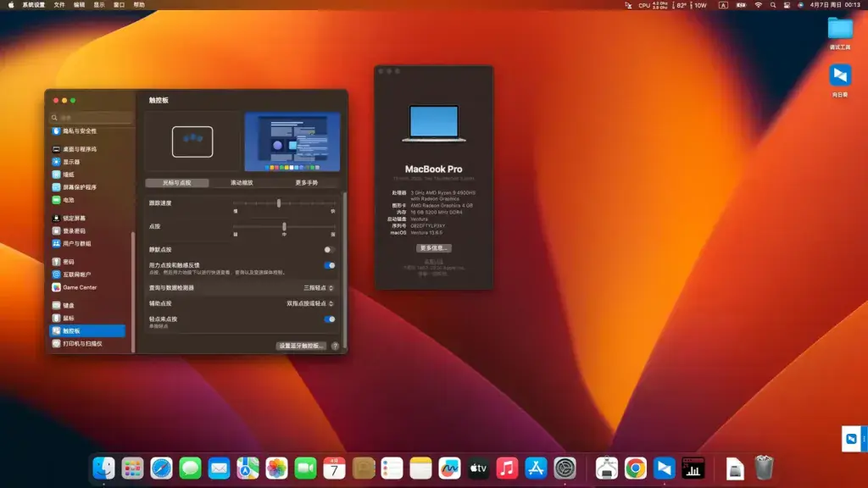
Task: Switch to the 滚动缩放 tab
Action: pos(242,183)
